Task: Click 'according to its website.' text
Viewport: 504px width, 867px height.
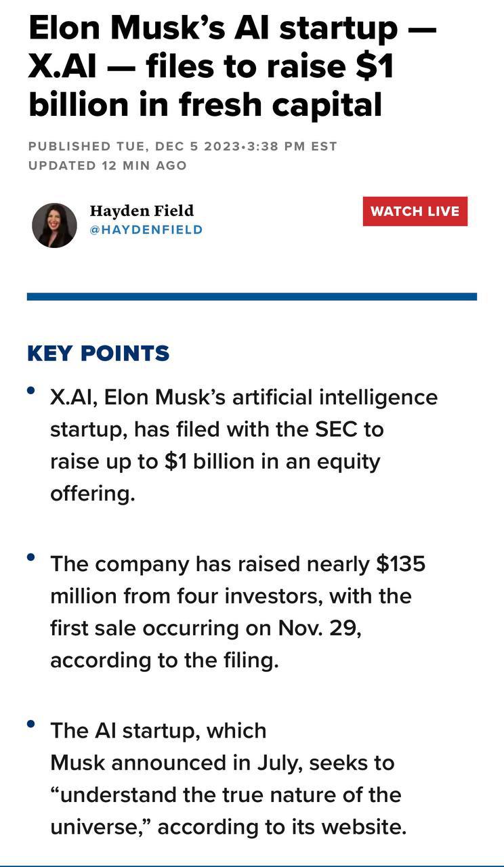Action: tap(282, 827)
